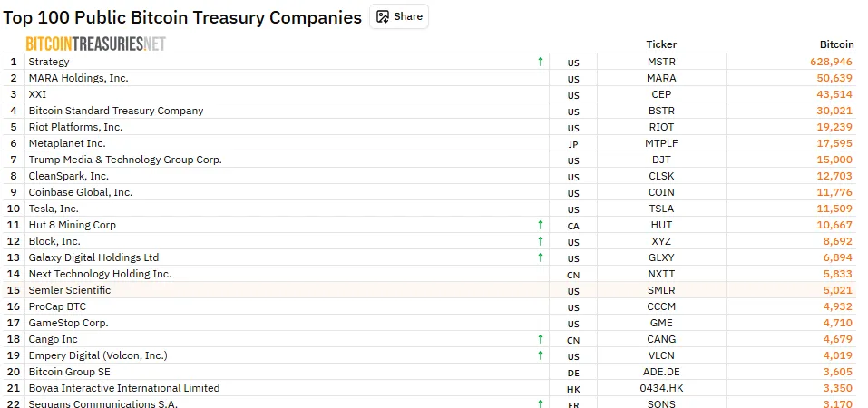
Task: Click the green arrow next to Hut 8 Mining Corp
Action: 541,225
